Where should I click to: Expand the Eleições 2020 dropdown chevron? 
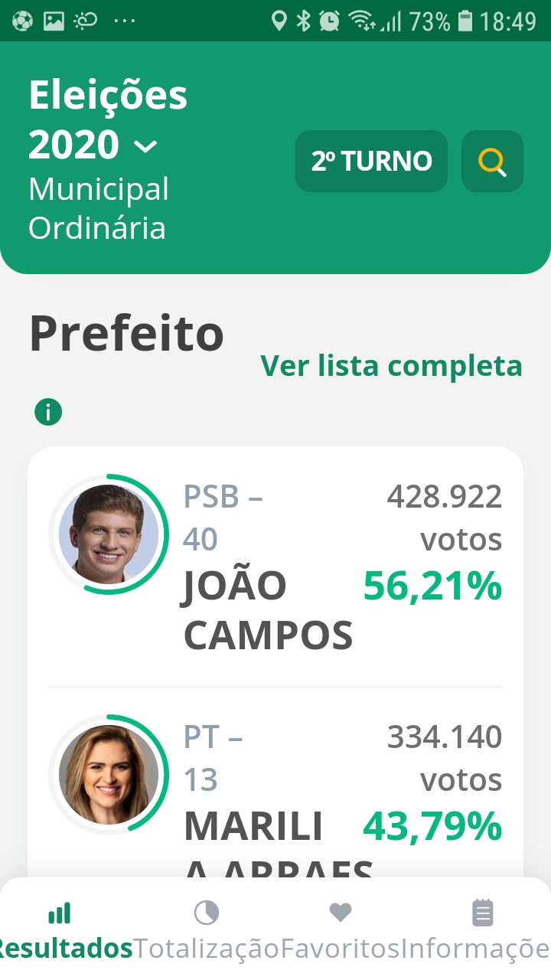(145, 145)
